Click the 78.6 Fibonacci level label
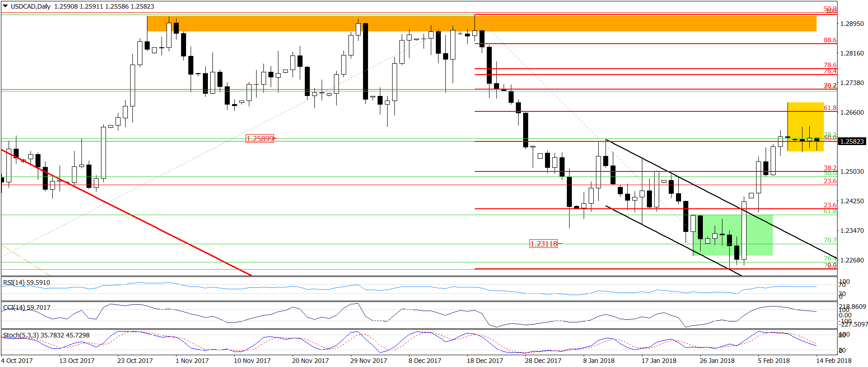This screenshot has height=367, width=868. coord(830,65)
